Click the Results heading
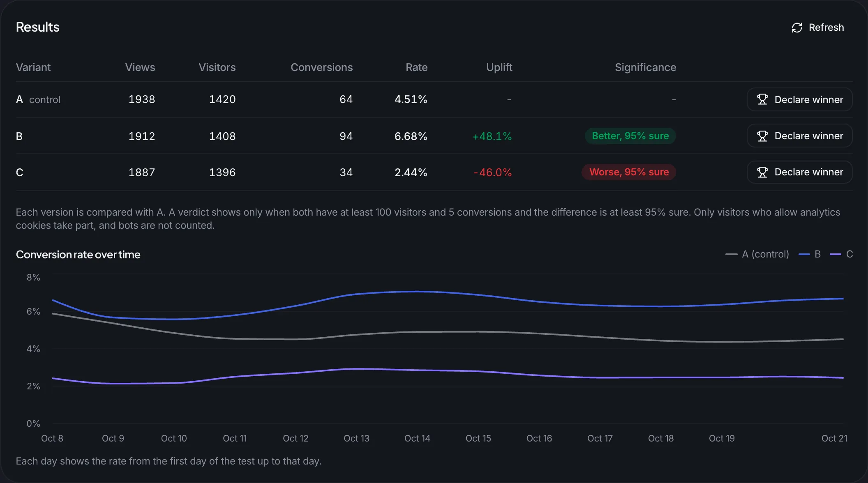The width and height of the screenshot is (868, 483). point(38,27)
